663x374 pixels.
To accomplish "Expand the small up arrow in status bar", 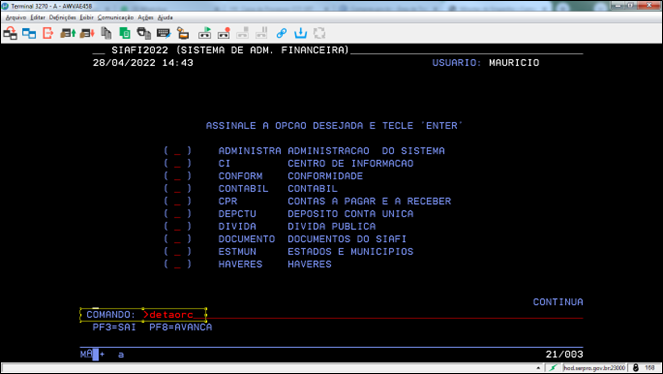I will tap(538, 368).
